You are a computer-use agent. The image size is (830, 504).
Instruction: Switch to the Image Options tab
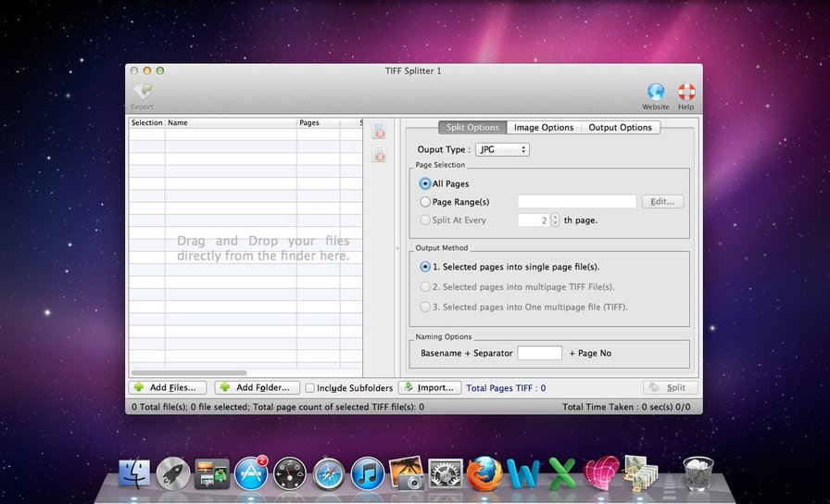click(x=544, y=128)
